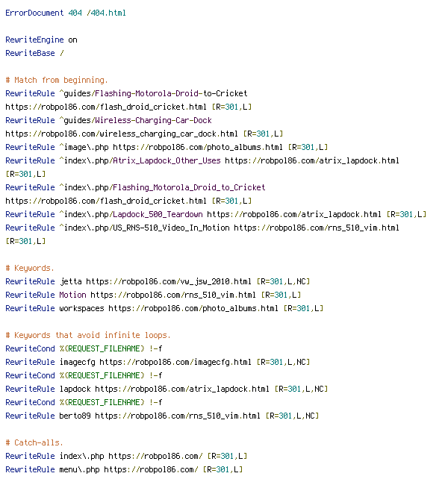This screenshot has height=482, width=448.
Task: Click rns_510_vim.html URL on the berto89 line
Action: tap(178, 416)
